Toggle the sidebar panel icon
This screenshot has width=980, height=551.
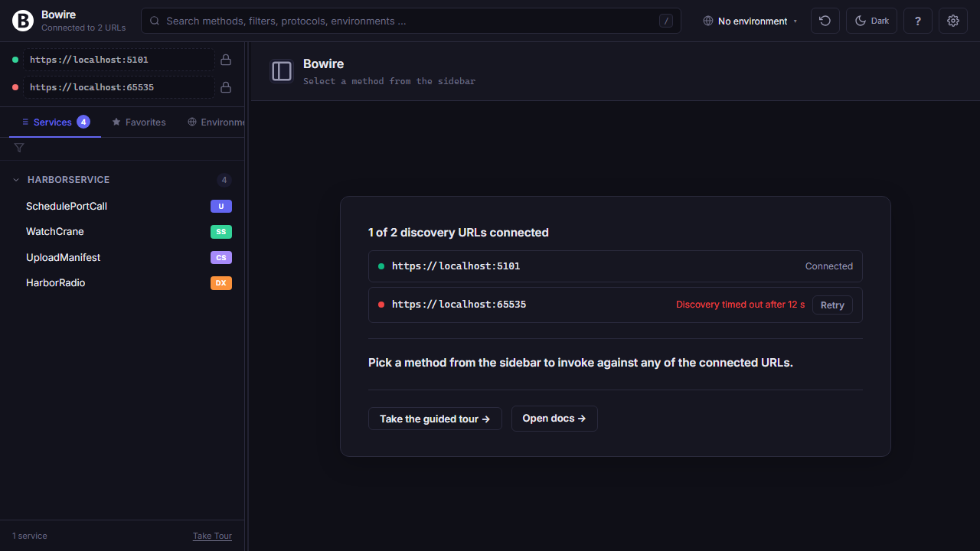[x=282, y=71]
